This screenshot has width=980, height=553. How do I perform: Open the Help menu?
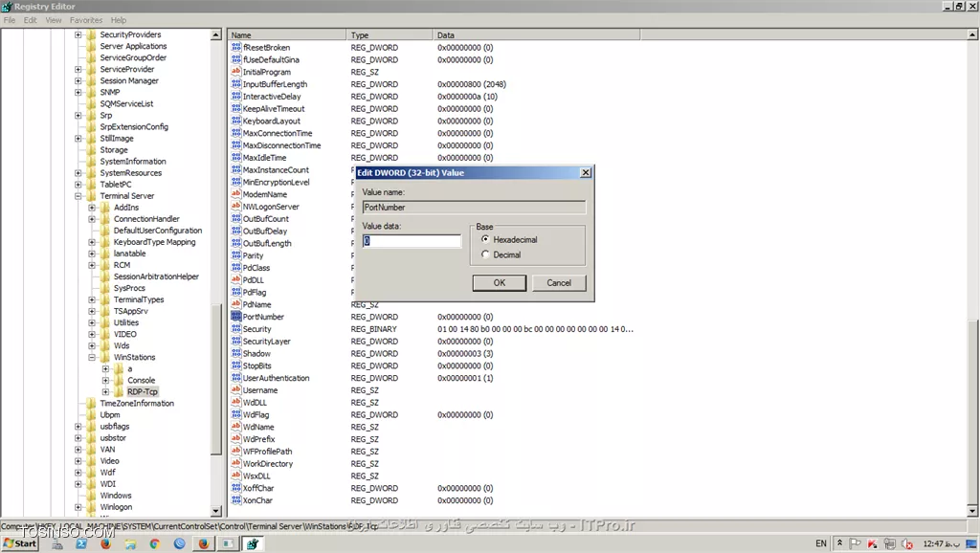pyautogui.click(x=118, y=20)
